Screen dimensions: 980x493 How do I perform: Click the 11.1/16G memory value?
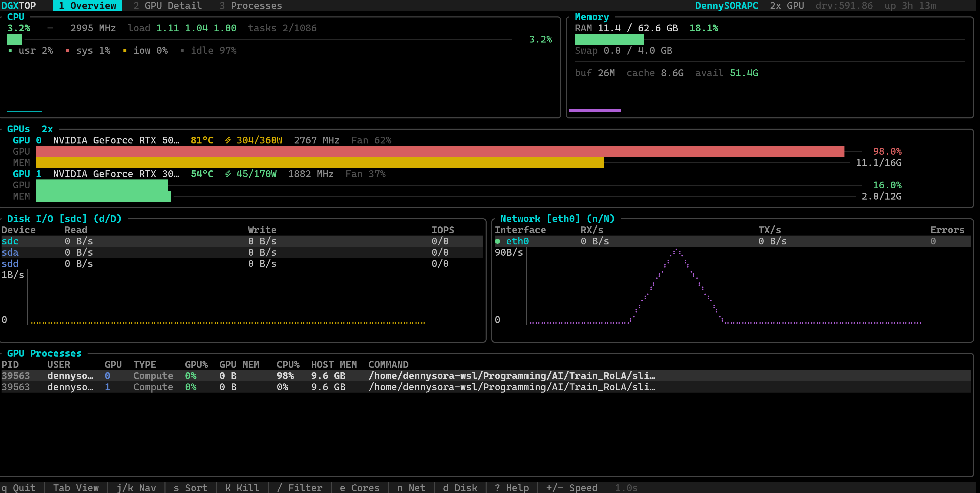click(x=879, y=163)
